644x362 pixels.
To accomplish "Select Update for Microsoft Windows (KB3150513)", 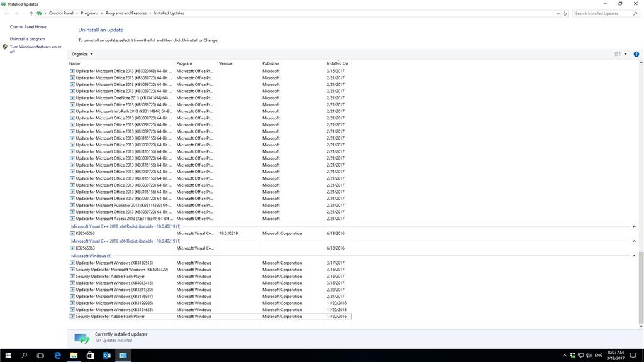I will pyautogui.click(x=210, y=263).
